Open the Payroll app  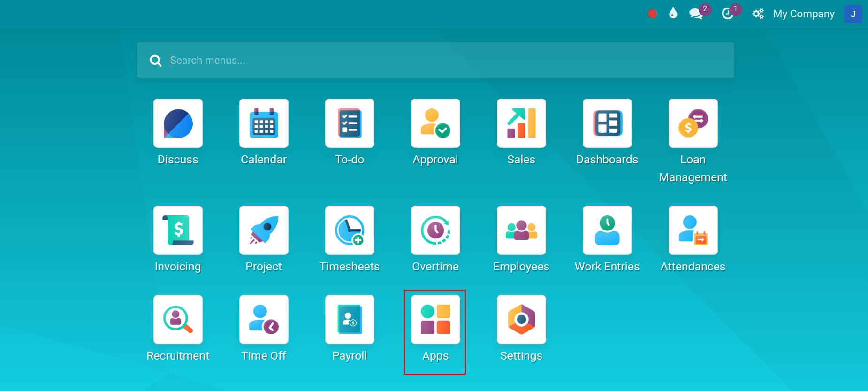tap(350, 320)
